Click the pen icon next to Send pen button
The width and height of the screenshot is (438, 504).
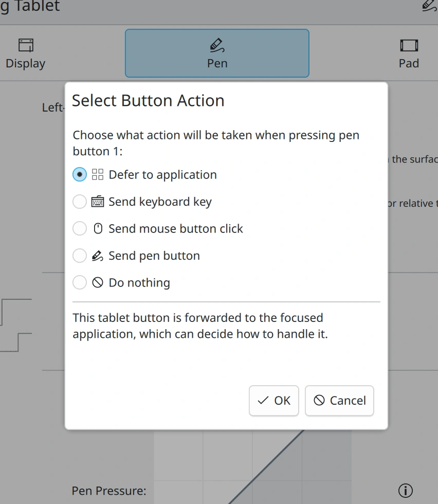[98, 256]
